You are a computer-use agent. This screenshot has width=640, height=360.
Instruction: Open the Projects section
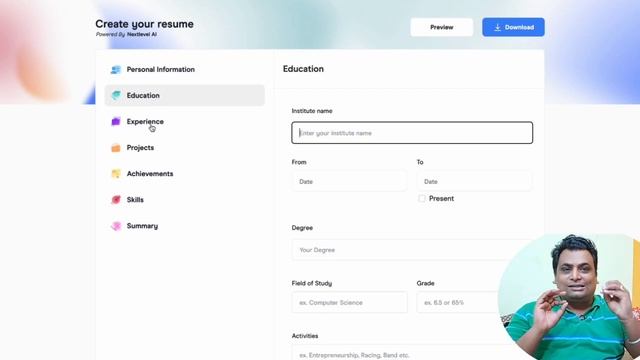click(184, 148)
